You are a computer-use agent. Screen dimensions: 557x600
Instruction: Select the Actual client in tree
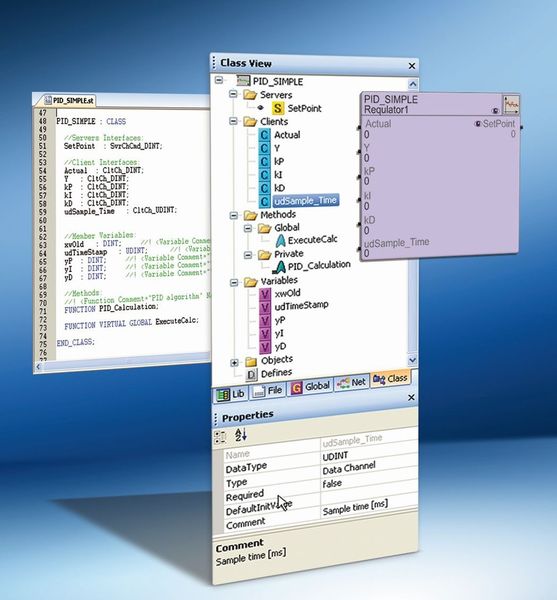coord(287,135)
